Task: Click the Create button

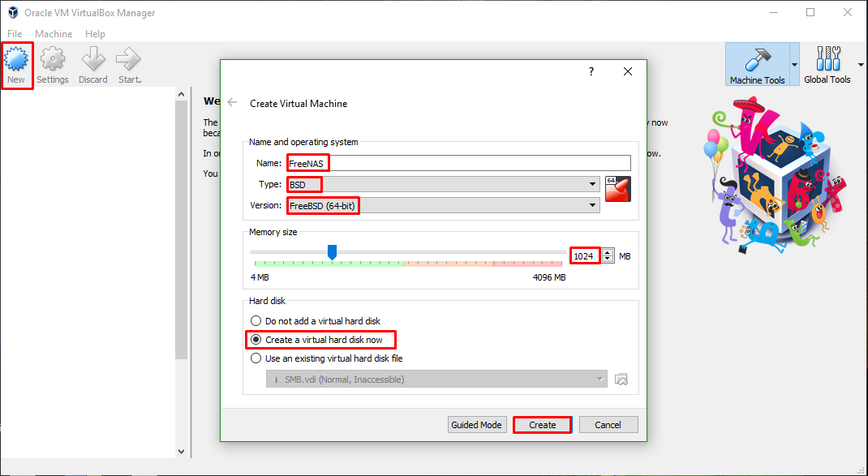Action: [543, 425]
